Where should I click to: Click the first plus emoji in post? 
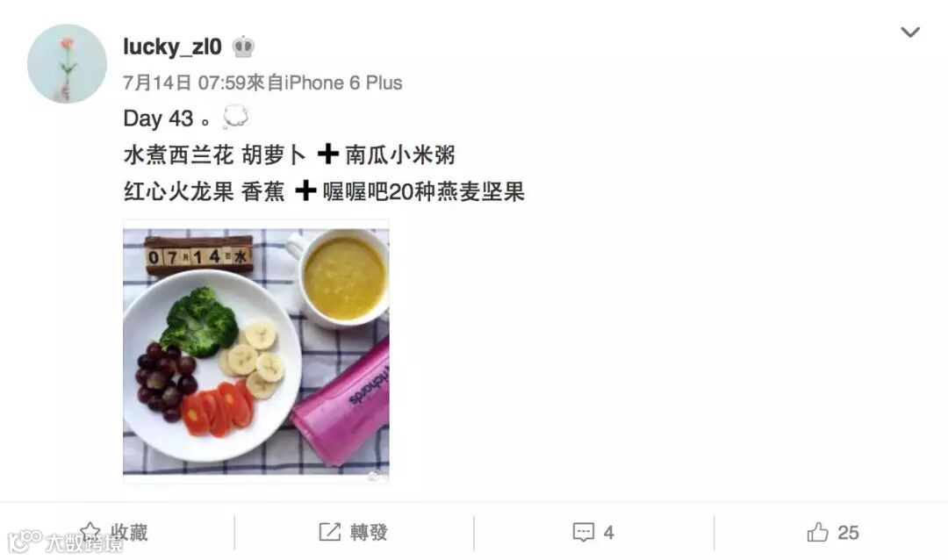(x=327, y=154)
